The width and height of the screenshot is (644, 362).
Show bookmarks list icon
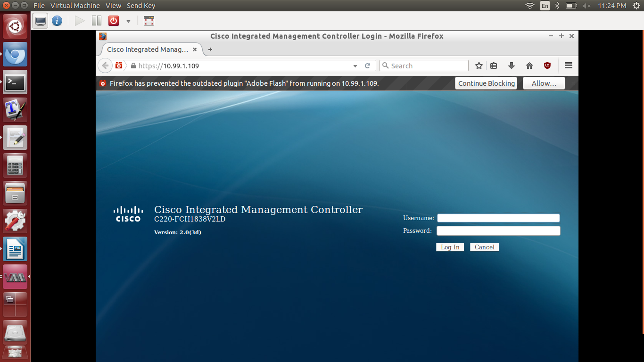(494, 66)
